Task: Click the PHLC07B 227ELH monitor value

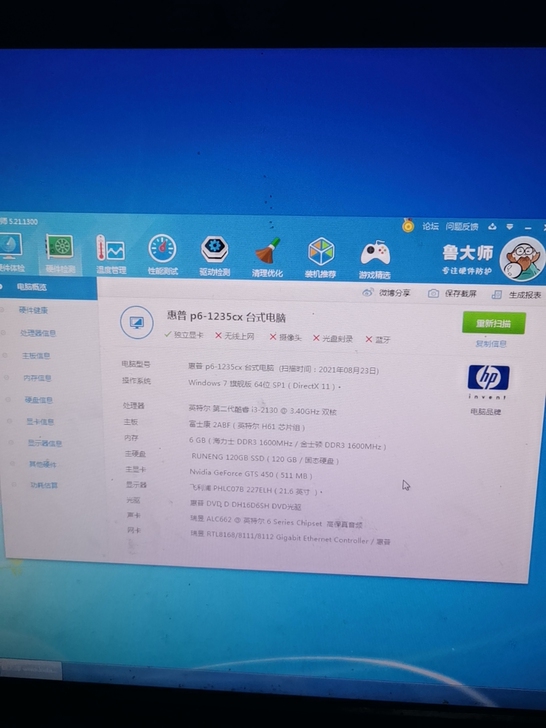Action: click(x=254, y=489)
